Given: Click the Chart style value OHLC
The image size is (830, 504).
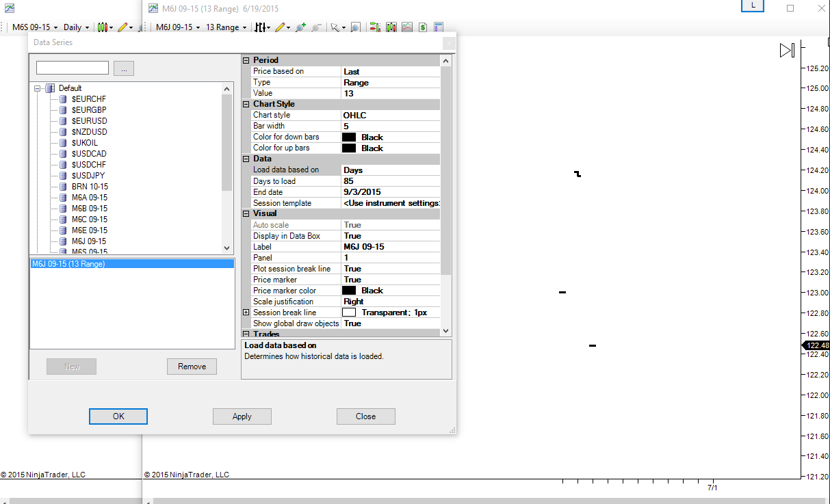Looking at the screenshot, I should (x=391, y=115).
